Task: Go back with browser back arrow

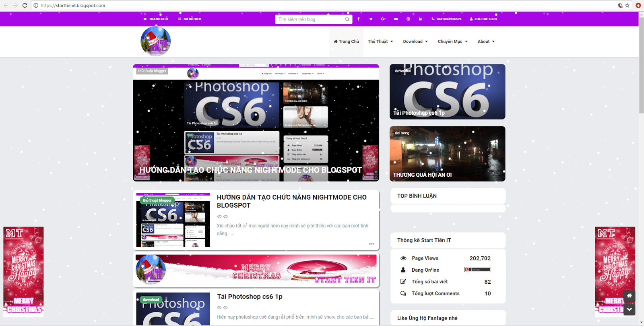Action: pos(6,5)
